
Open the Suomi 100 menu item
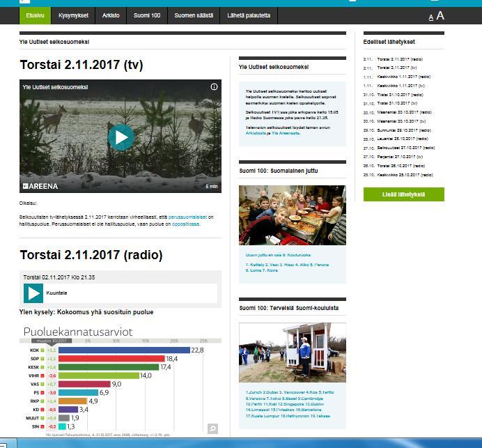point(147,15)
